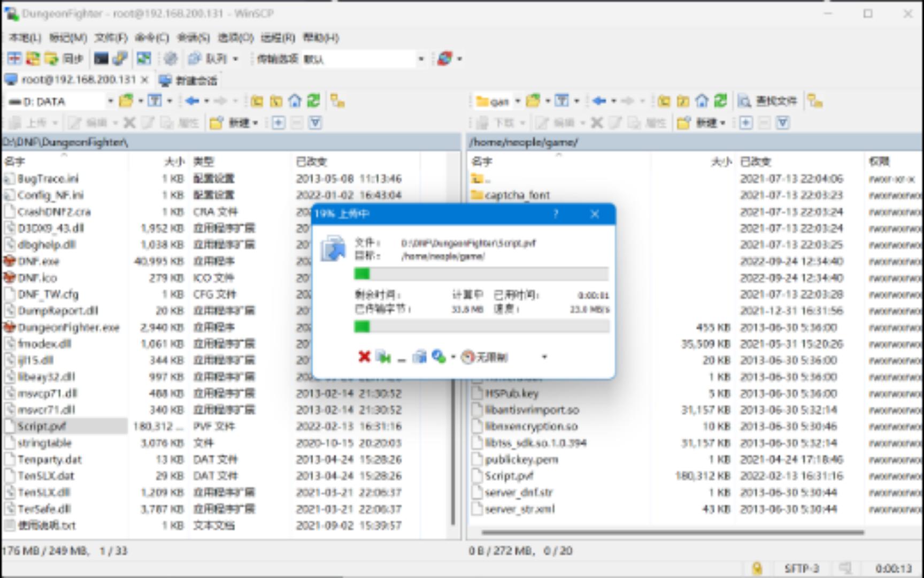The height and width of the screenshot is (578, 924).
Task: Open the 标记(M) menu
Action: coord(68,37)
